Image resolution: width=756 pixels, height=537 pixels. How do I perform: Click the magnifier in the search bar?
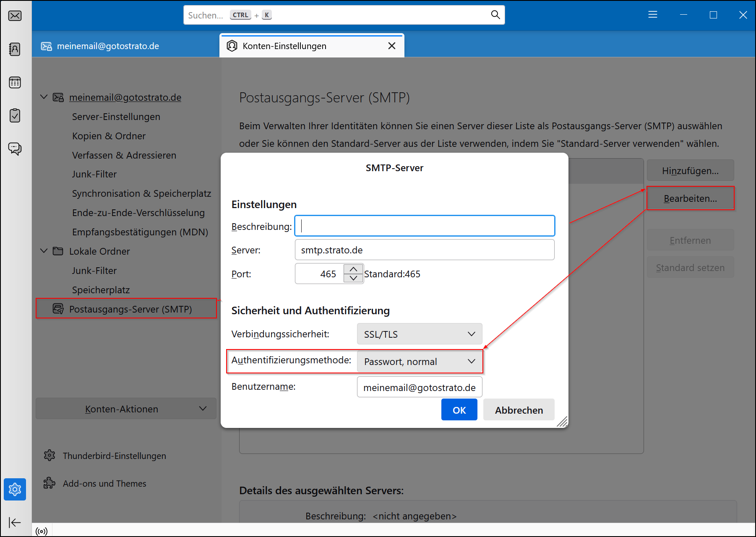(495, 15)
